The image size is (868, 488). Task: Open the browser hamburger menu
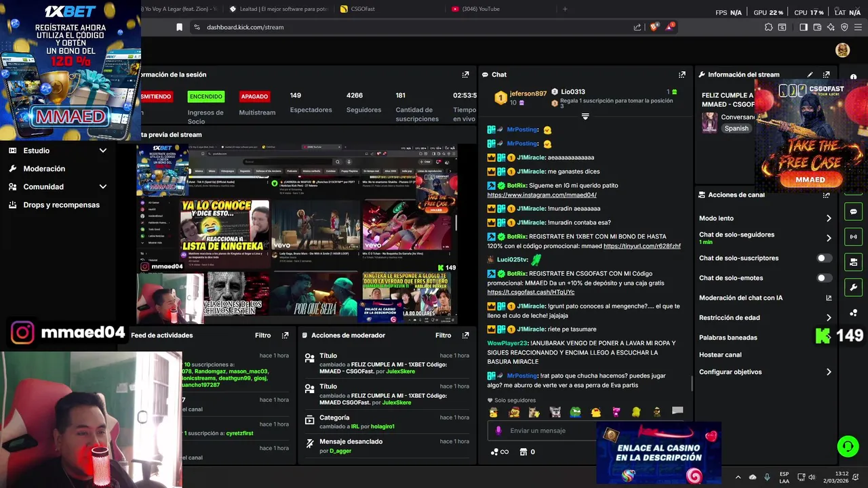pos(858,27)
